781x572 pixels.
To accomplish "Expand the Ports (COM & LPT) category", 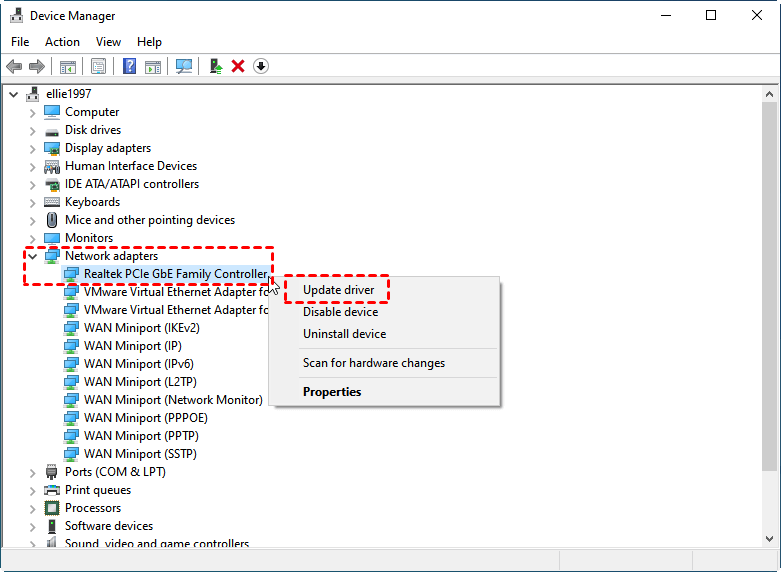I will click(x=33, y=472).
